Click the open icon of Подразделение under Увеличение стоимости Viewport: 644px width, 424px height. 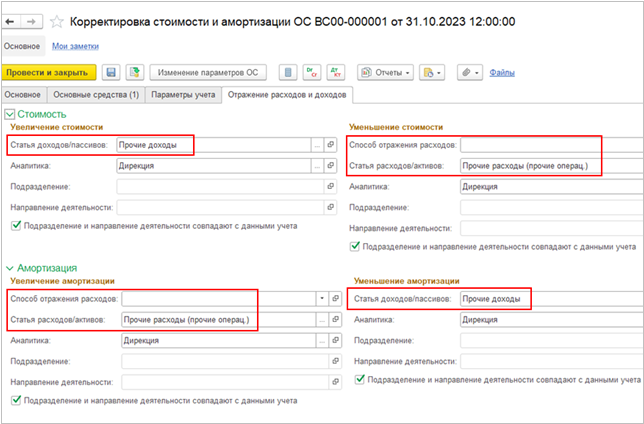tap(330, 187)
